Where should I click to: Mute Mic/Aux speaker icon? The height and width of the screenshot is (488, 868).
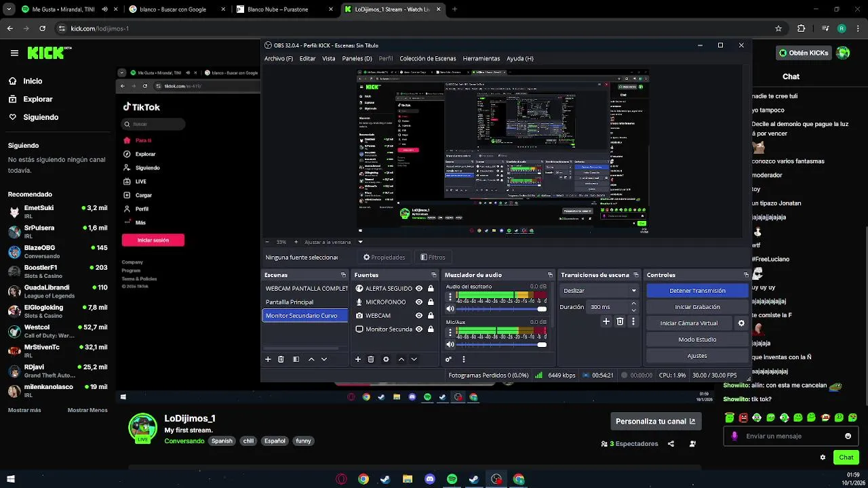tap(450, 344)
